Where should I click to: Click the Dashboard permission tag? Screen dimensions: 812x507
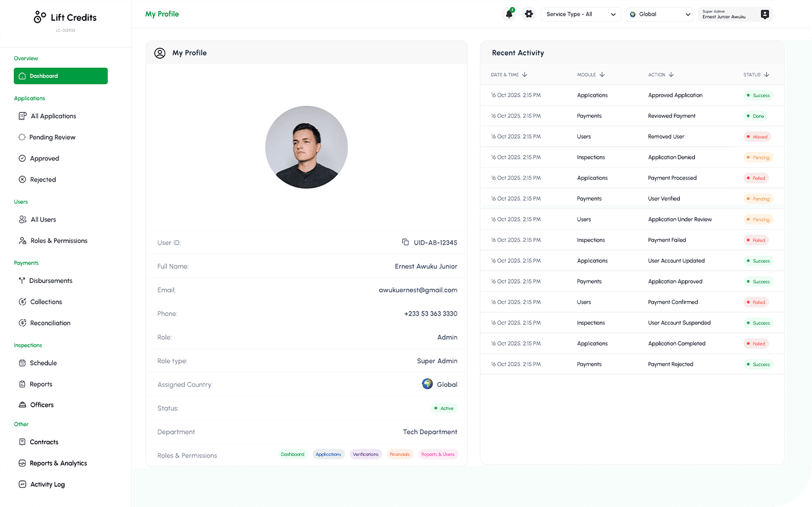[293, 454]
